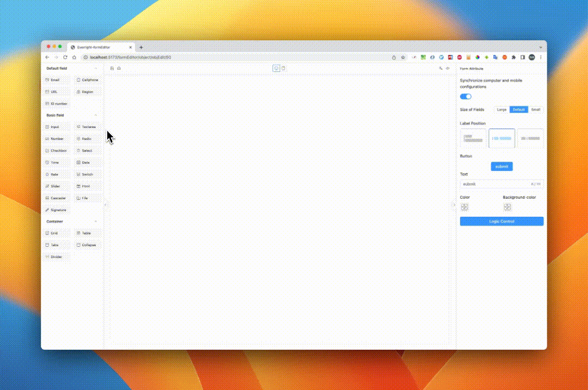Choose the ID number field component

(x=57, y=103)
